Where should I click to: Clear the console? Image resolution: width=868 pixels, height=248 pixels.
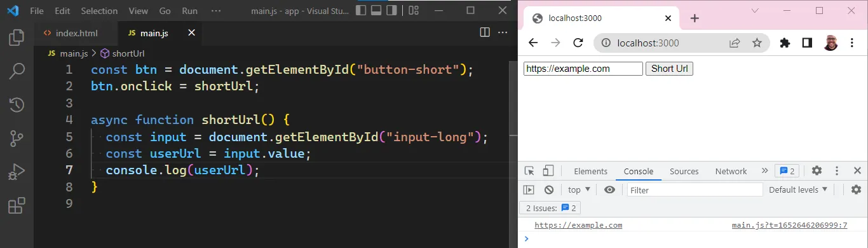(549, 189)
